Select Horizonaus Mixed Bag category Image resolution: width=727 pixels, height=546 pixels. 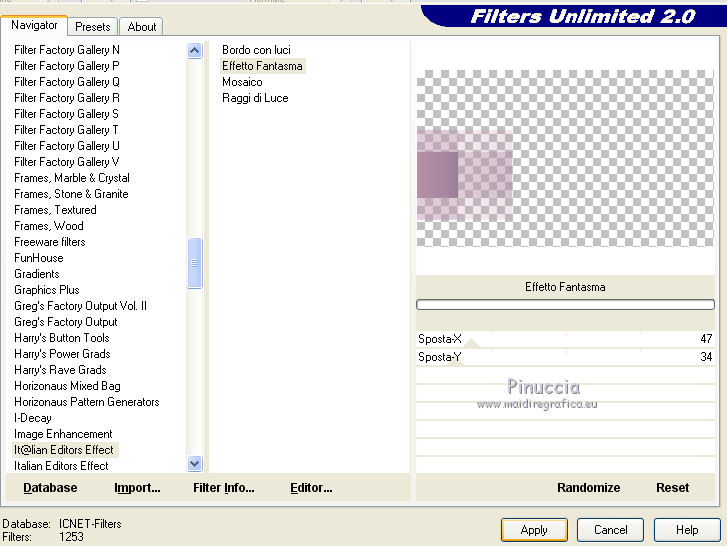point(67,386)
